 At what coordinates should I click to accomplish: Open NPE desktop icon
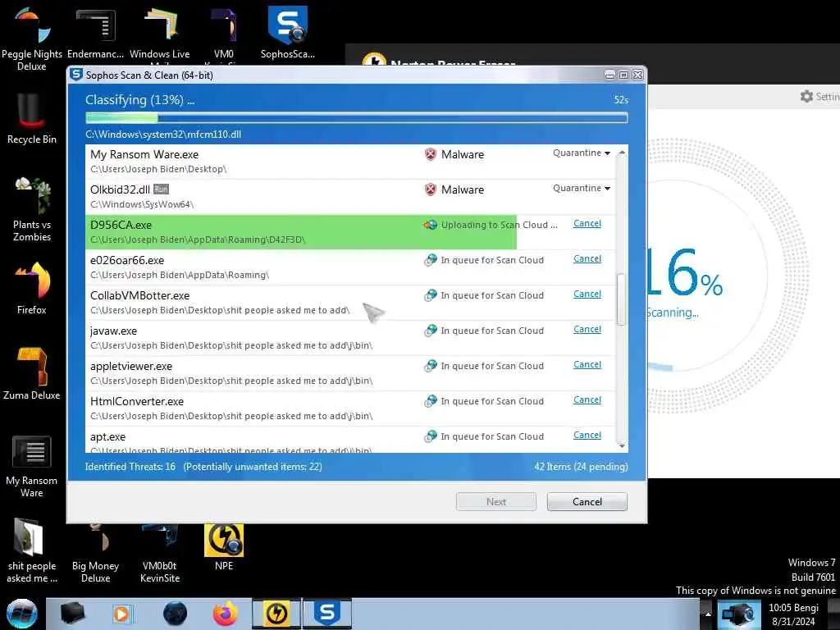coord(224,547)
